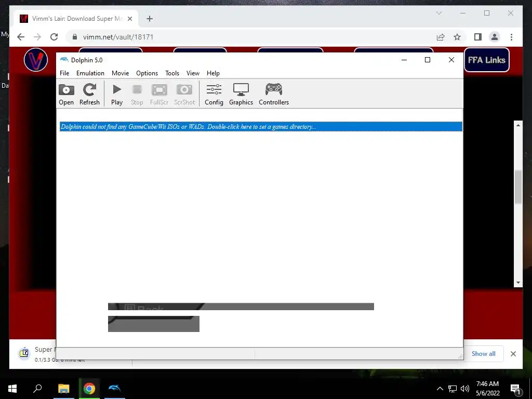The width and height of the screenshot is (532, 399).
Task: Select the Vimm's Lair Chrome tab
Action: 76,19
